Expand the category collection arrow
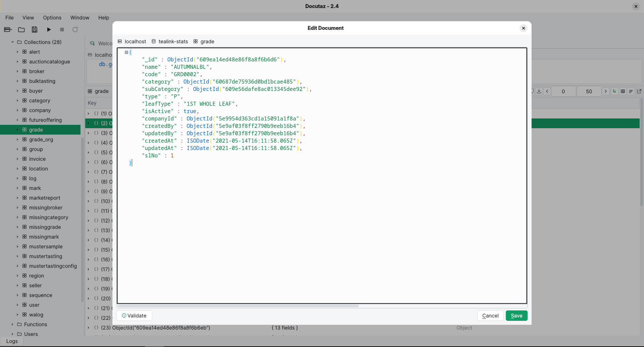 [x=17, y=100]
